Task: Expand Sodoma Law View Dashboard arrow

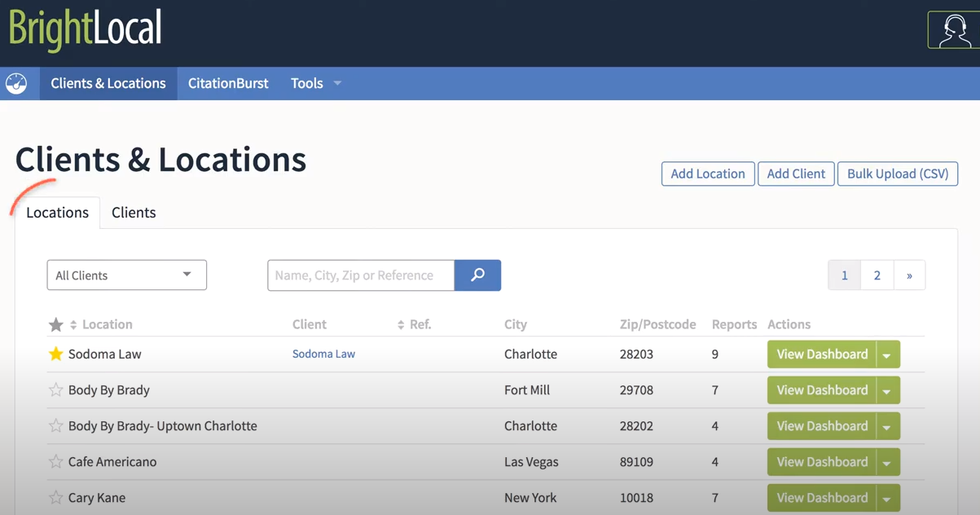Action: [887, 354]
